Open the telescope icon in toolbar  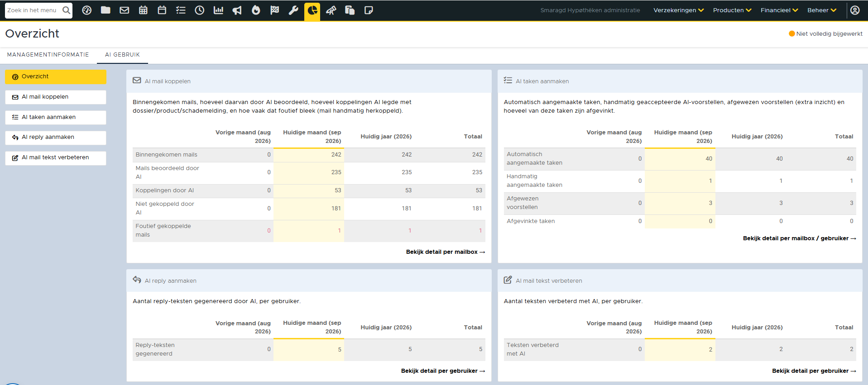pyautogui.click(x=331, y=10)
